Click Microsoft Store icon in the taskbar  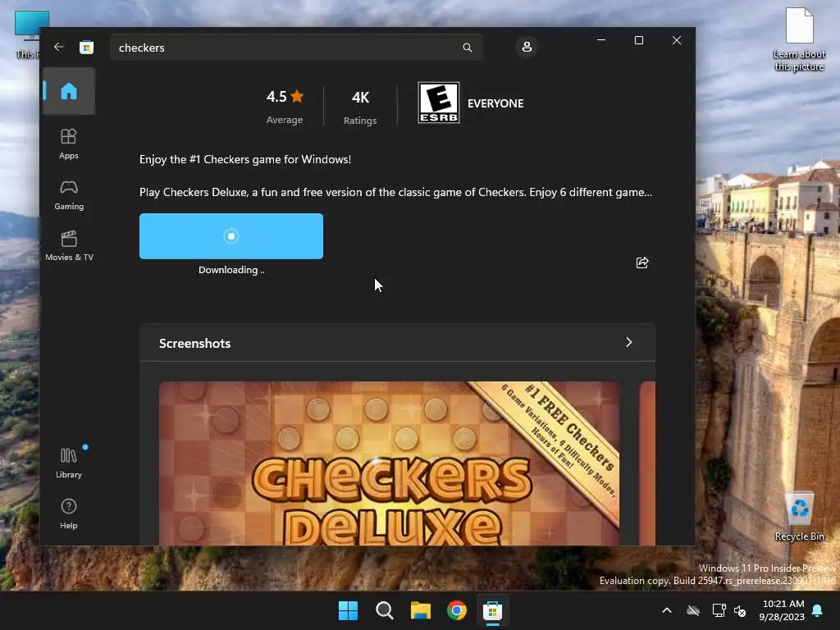pyautogui.click(x=493, y=610)
